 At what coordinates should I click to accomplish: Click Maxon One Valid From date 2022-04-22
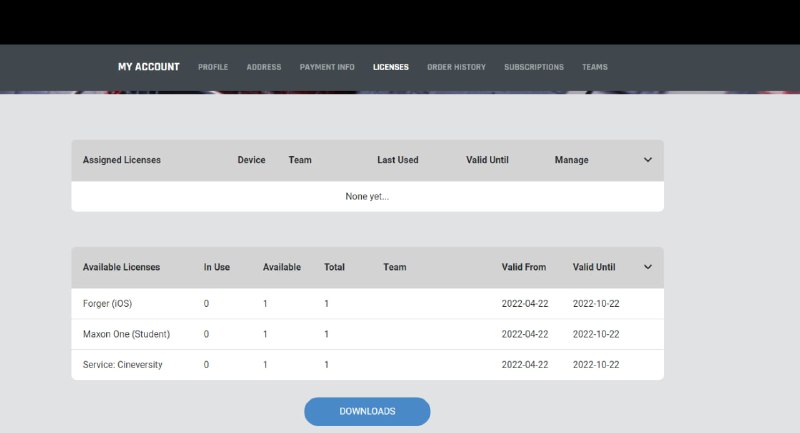(x=524, y=334)
